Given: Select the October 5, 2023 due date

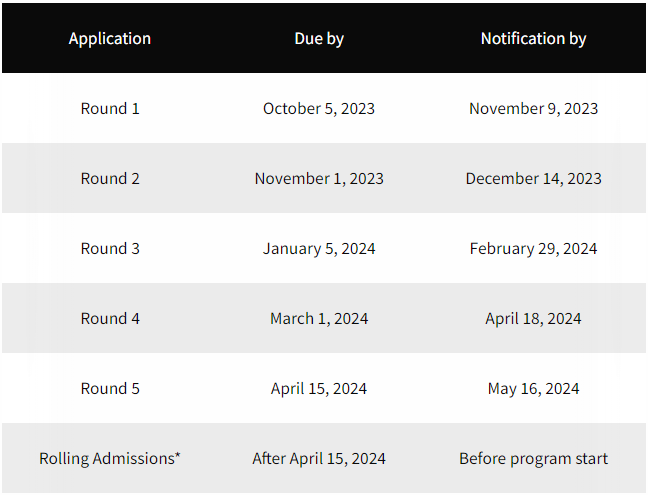Looking at the screenshot, I should pyautogui.click(x=319, y=109).
